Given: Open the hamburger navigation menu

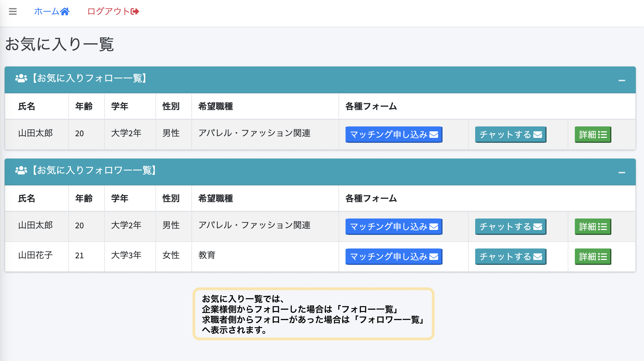Looking at the screenshot, I should click(x=12, y=11).
